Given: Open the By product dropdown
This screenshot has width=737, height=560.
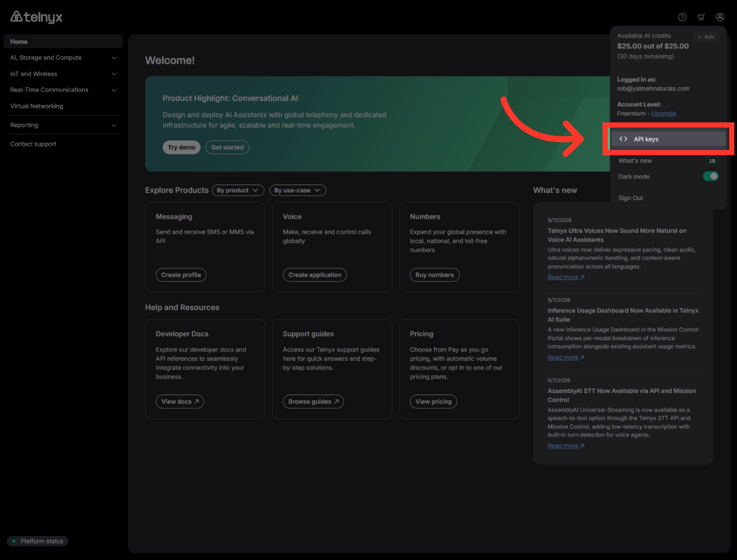Looking at the screenshot, I should (x=238, y=190).
